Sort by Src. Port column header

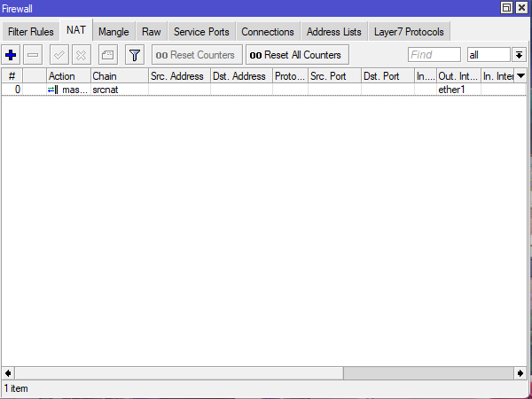pos(334,76)
